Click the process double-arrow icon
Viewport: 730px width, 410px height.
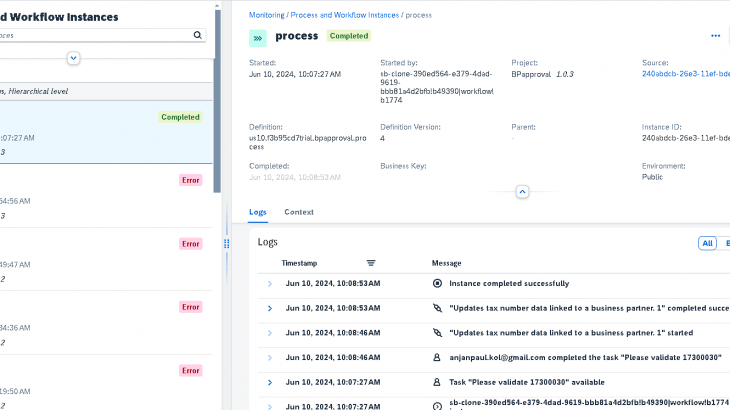pyautogui.click(x=258, y=38)
